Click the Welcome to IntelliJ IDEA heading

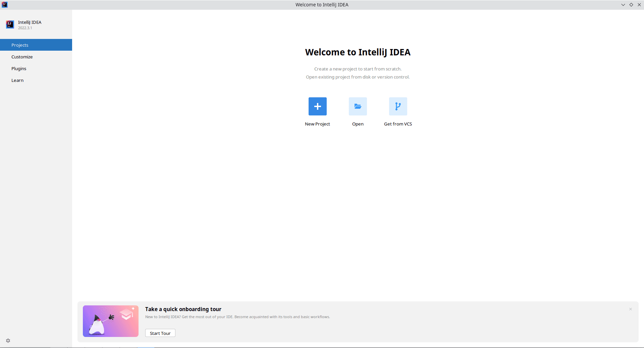point(358,52)
